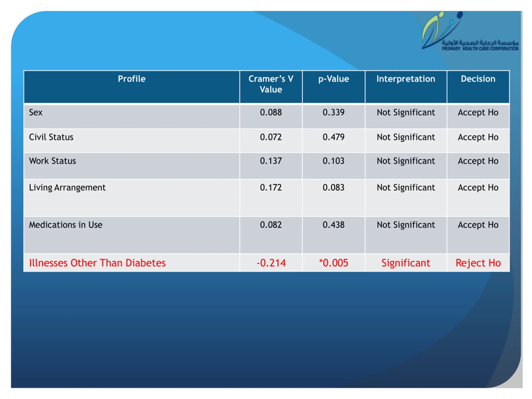The image size is (532, 399).
Task: Select 'Not Significant' in Work Status row
Action: pos(406,161)
